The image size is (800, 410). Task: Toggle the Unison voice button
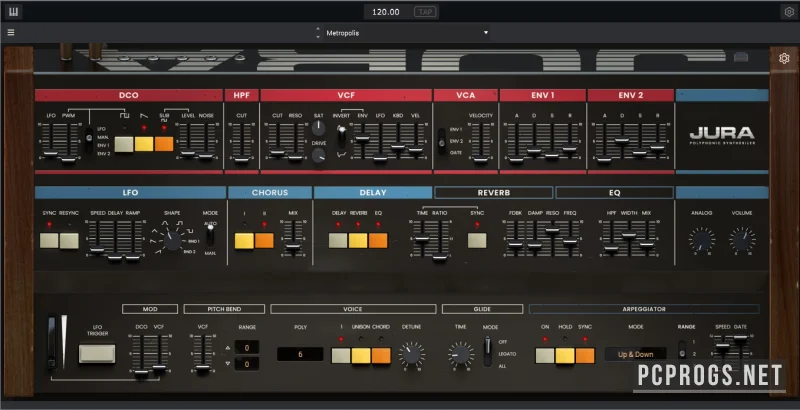[x=361, y=355]
